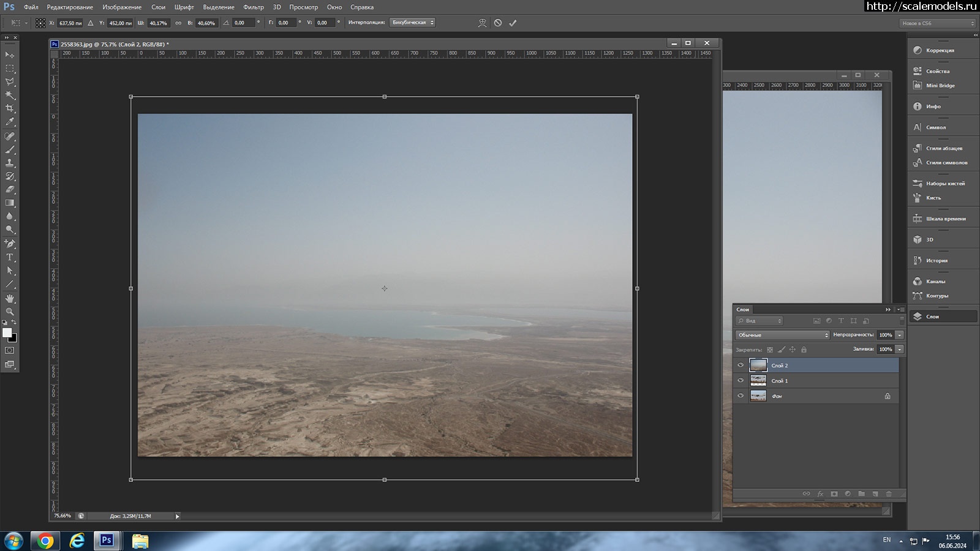Switch to warp mode icon
This screenshot has width=980, height=551.
tap(483, 23)
